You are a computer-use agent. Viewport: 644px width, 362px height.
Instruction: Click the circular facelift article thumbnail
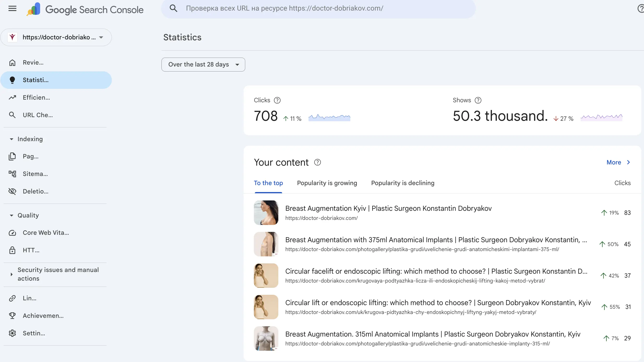pos(266,275)
